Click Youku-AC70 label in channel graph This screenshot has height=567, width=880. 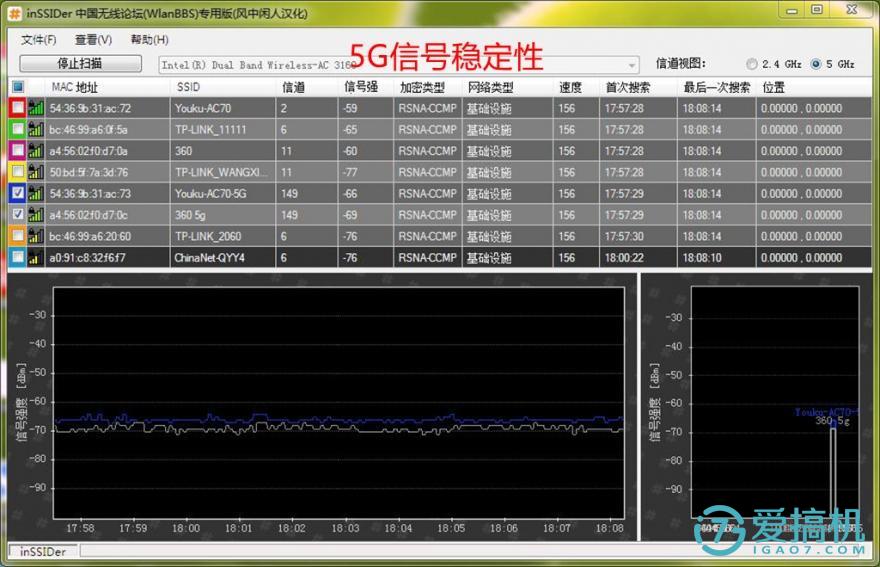coord(825,412)
